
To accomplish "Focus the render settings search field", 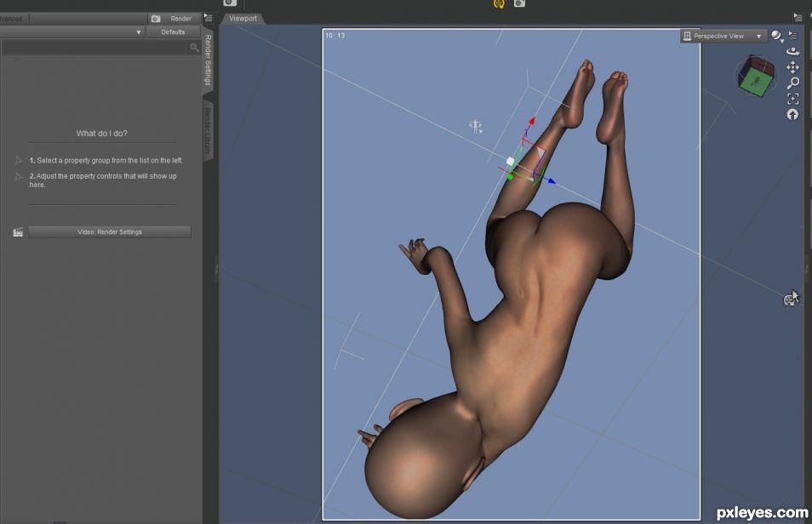I will (x=95, y=48).
